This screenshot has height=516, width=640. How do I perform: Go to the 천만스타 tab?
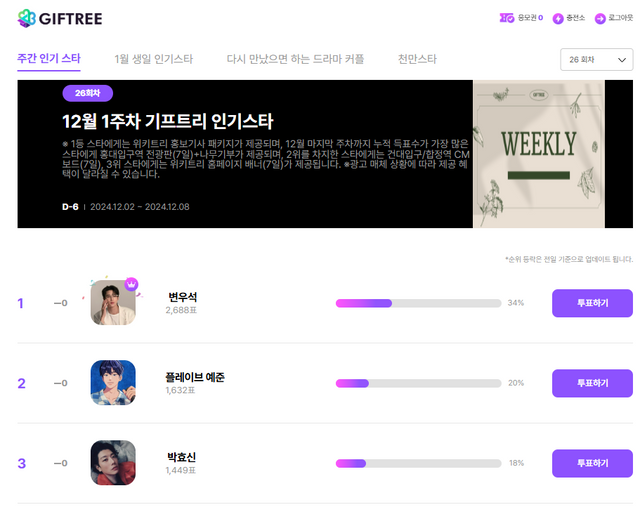tap(417, 59)
